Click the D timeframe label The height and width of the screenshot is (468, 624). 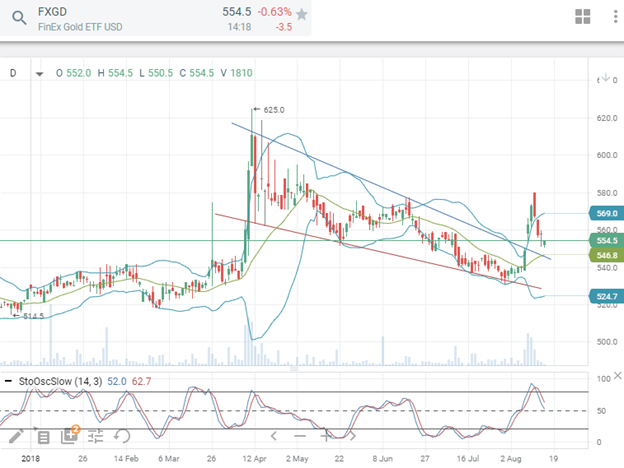click(13, 73)
